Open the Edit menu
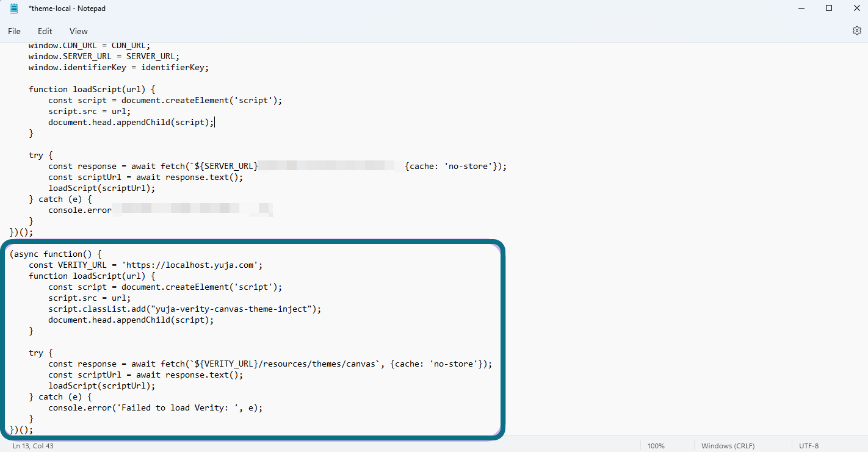868x452 pixels. pos(45,31)
